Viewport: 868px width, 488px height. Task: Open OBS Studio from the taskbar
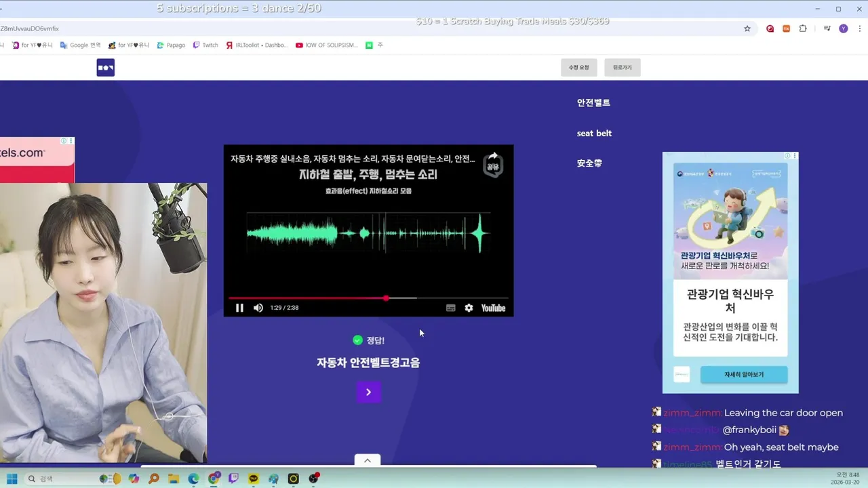click(x=313, y=479)
